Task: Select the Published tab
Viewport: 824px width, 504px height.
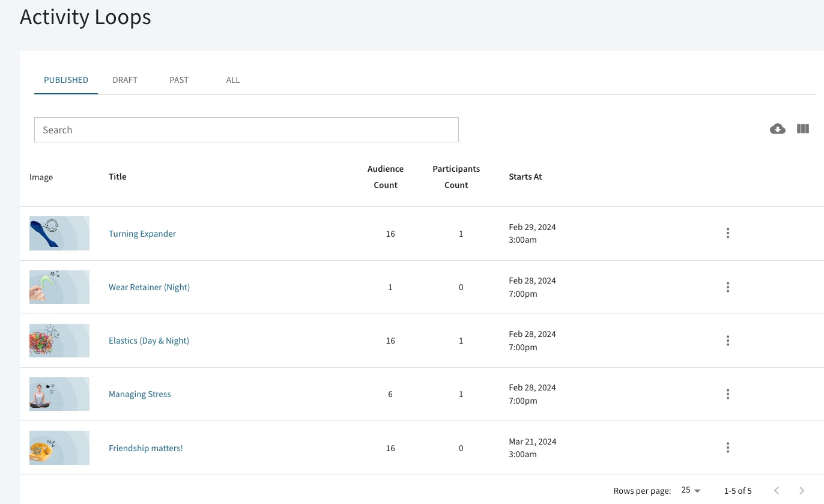Action: click(x=66, y=80)
